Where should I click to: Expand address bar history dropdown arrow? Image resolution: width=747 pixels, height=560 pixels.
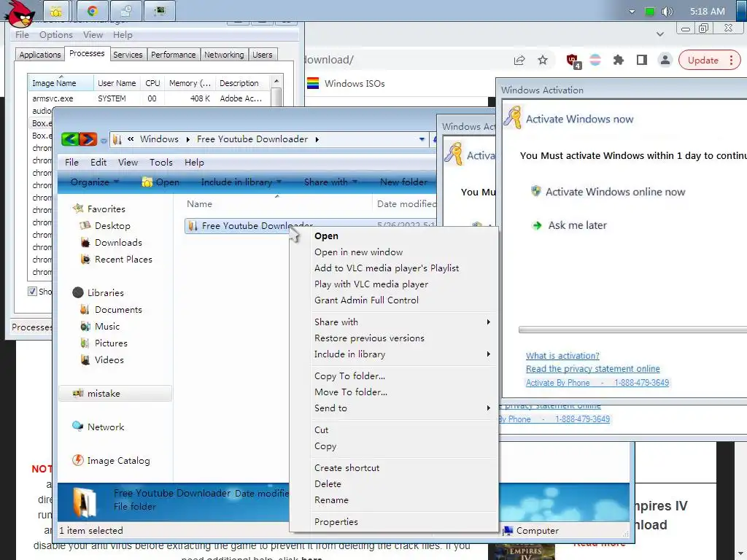point(422,139)
